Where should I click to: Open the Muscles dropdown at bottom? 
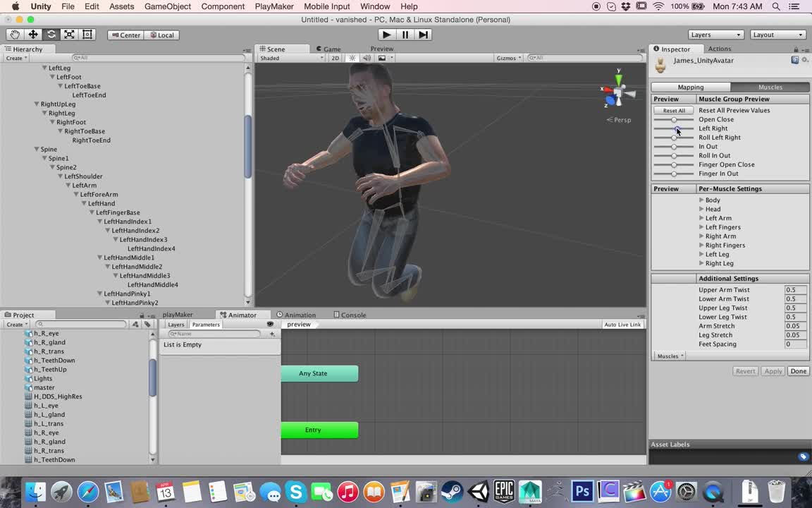coord(670,356)
